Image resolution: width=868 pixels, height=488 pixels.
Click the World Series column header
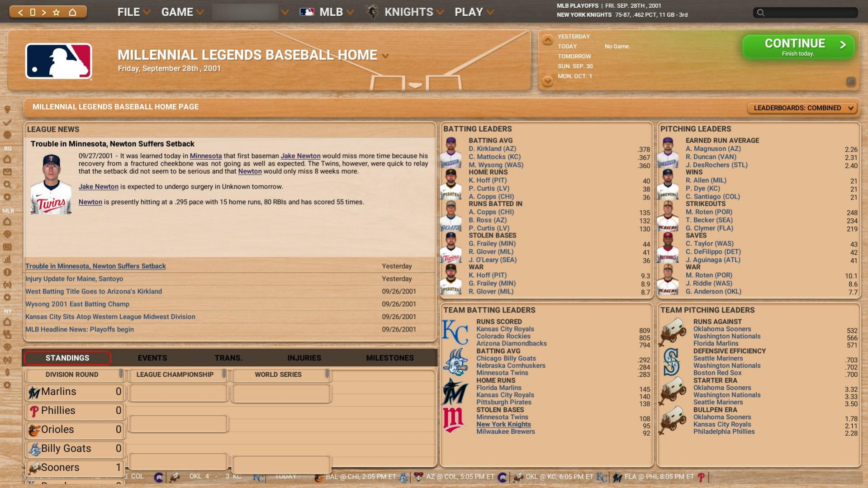point(281,375)
